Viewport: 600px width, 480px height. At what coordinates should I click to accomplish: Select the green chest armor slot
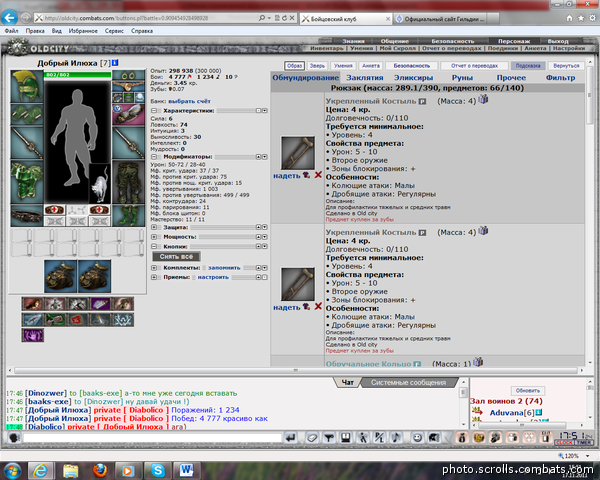(27, 182)
